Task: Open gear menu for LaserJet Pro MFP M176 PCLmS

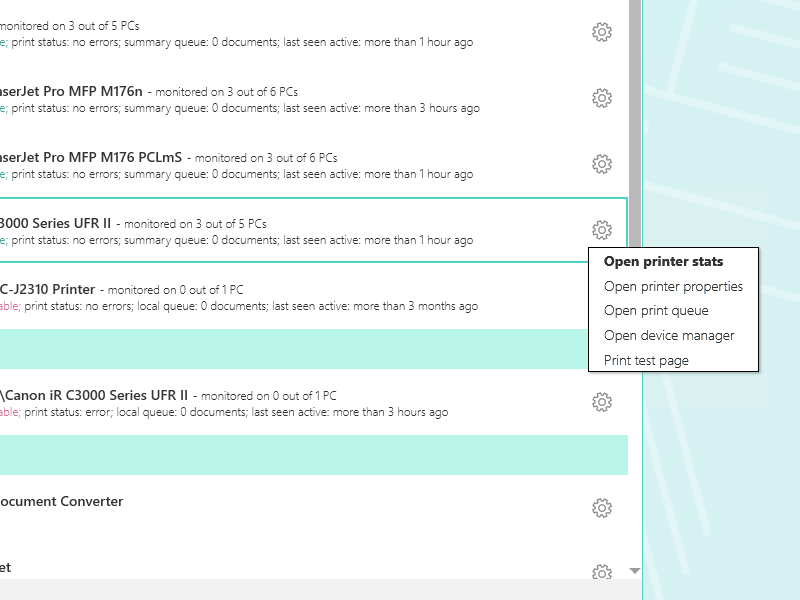Action: click(x=602, y=164)
